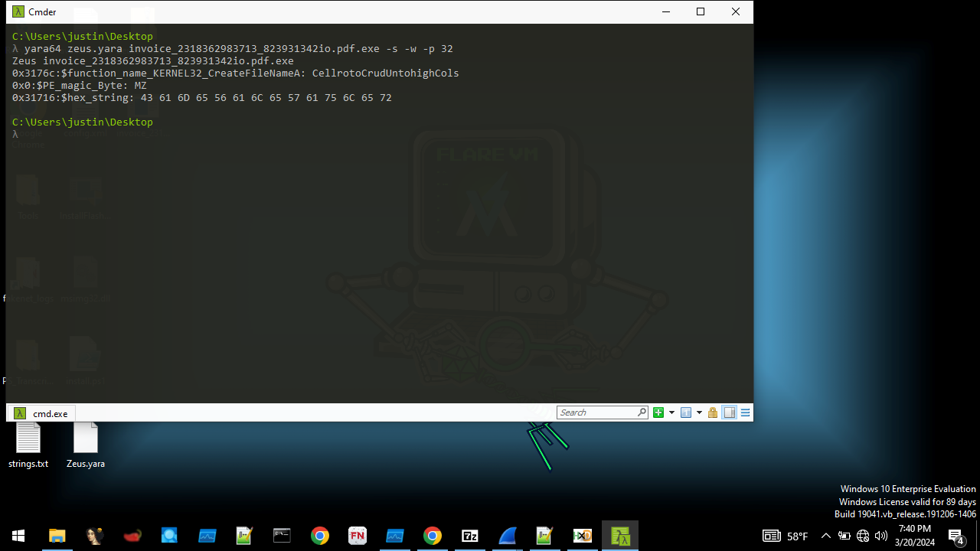This screenshot has width=980, height=551.
Task: Open the Cmder hamburger menu
Action: tap(745, 412)
